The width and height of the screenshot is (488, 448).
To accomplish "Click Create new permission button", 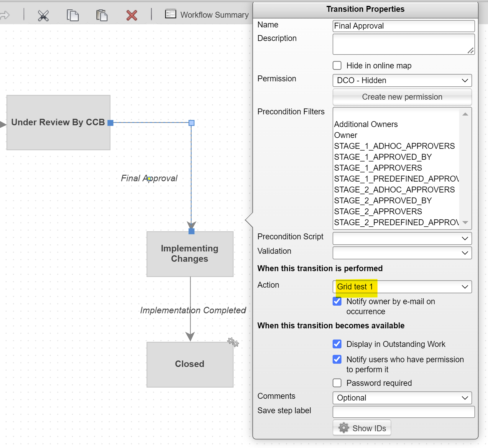I will [x=402, y=97].
